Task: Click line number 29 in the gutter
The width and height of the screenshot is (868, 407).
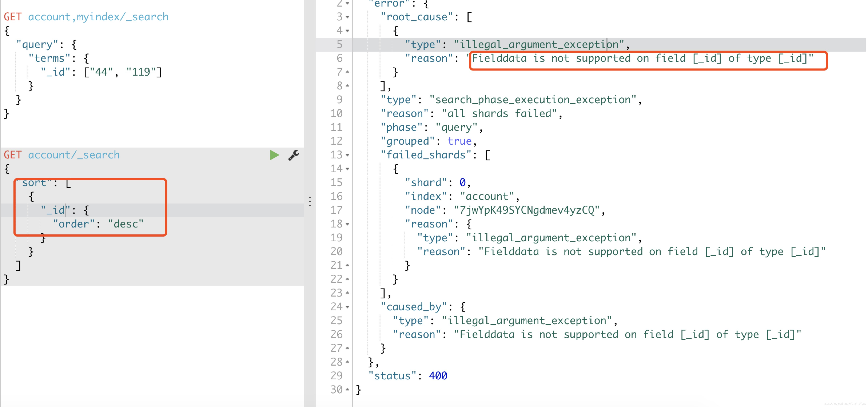Action: pyautogui.click(x=336, y=376)
